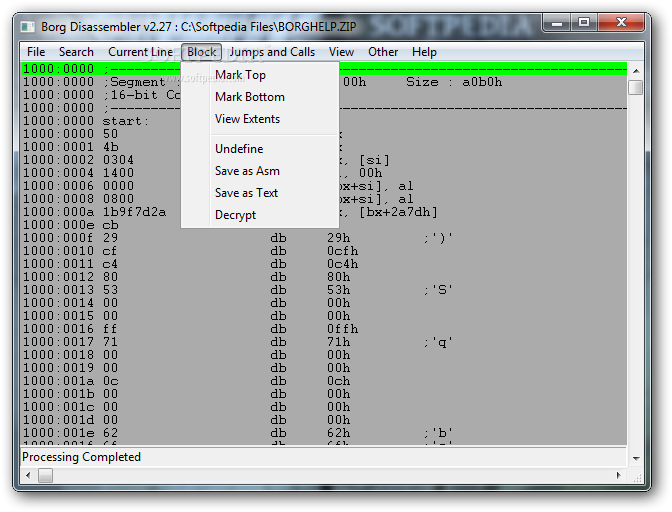Close the Borg Disassembler window

point(621,22)
